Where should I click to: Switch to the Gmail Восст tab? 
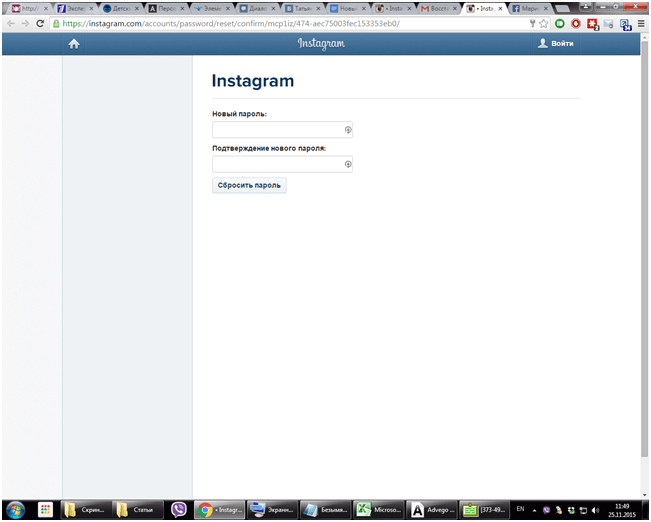click(438, 8)
